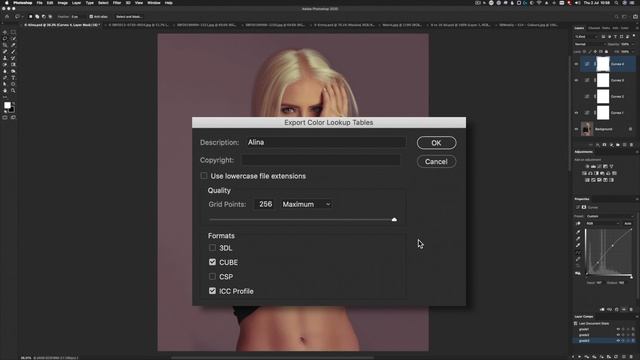This screenshot has height=360, width=640.
Task: Open the Layer menu
Action: click(76, 3)
